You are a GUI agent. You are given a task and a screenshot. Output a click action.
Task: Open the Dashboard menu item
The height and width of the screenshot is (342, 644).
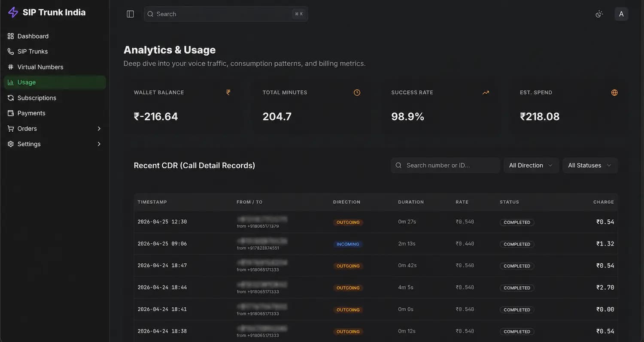55,36
